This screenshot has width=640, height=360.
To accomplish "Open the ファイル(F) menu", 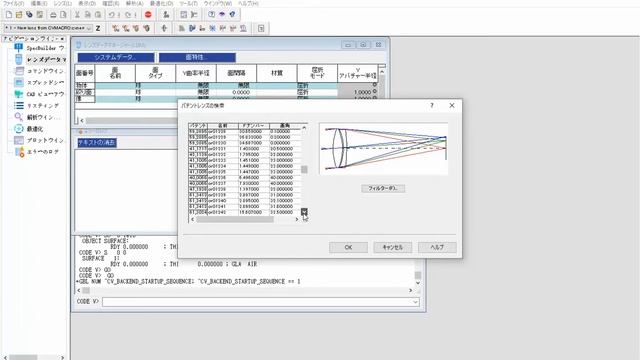I will [x=13, y=3].
